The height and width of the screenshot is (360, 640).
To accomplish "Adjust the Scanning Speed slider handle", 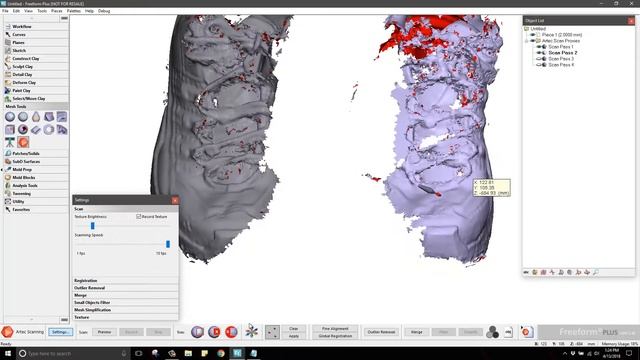I will point(168,244).
